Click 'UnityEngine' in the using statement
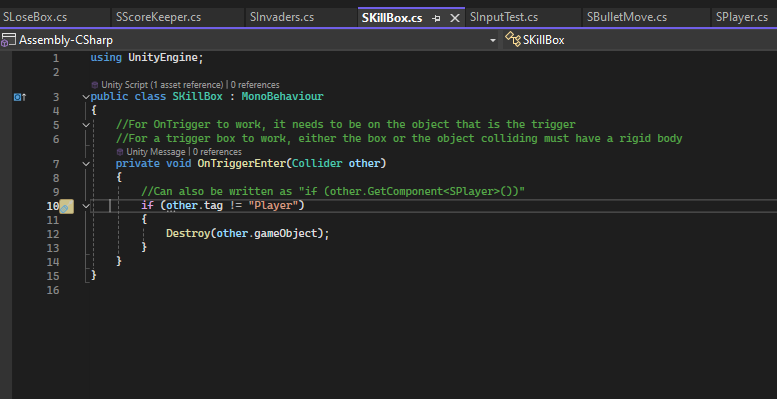 pos(163,57)
